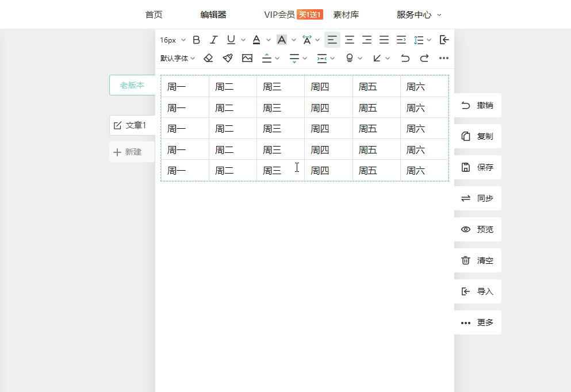Toggle italic formatting

(214, 40)
